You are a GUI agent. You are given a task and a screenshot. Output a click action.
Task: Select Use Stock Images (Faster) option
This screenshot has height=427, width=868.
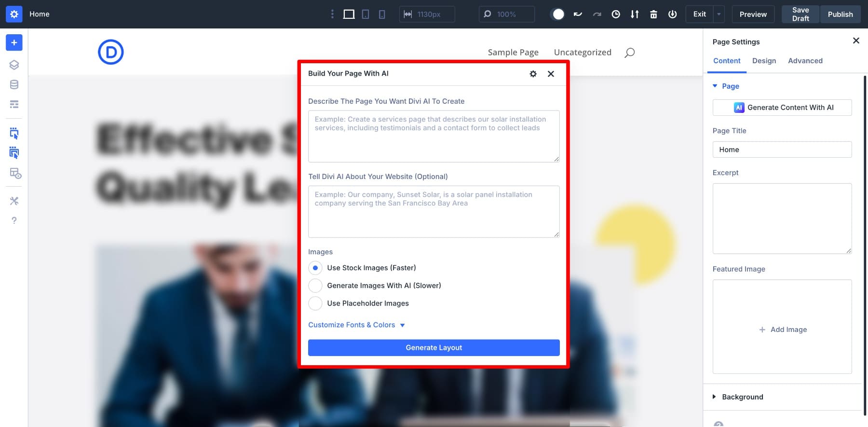pyautogui.click(x=315, y=268)
